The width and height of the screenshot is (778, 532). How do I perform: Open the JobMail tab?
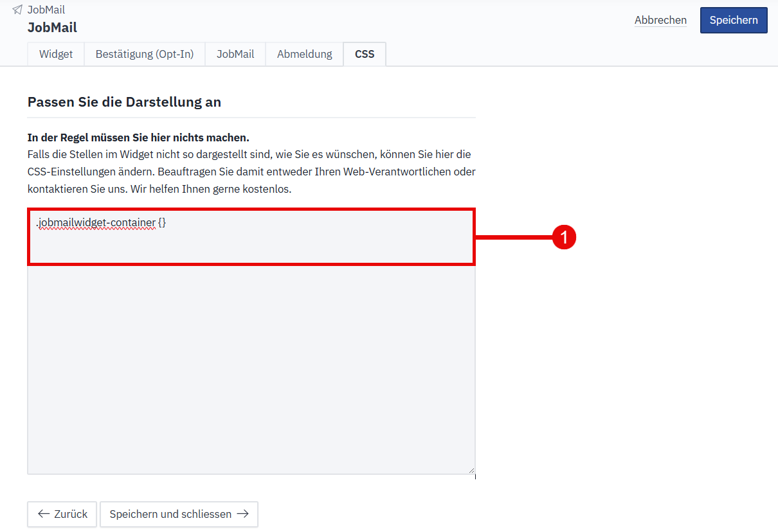[235, 54]
